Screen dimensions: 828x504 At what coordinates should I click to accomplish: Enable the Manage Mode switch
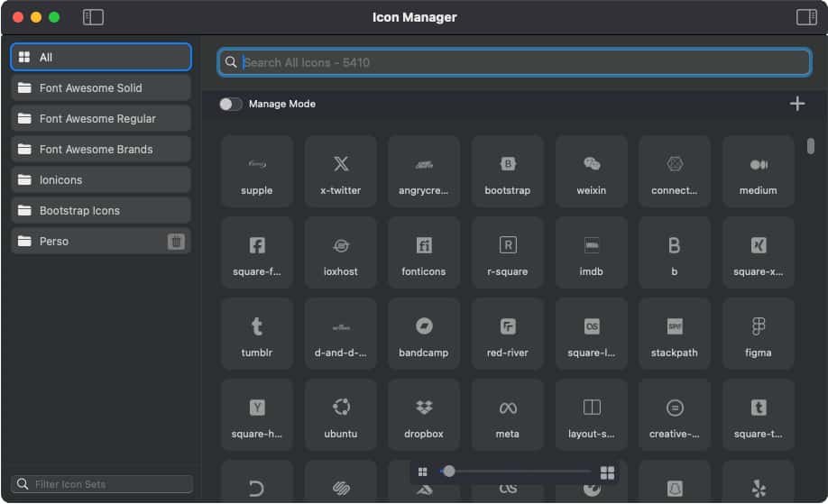[231, 104]
